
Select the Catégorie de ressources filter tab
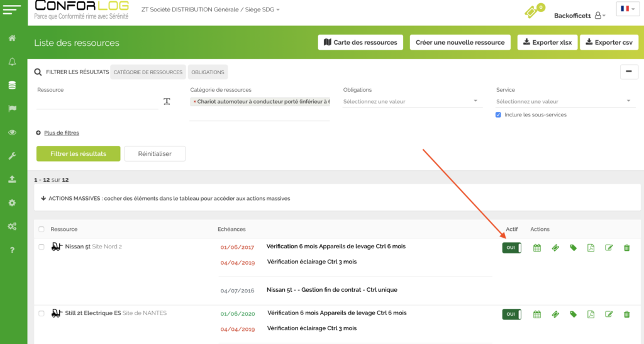coord(148,72)
